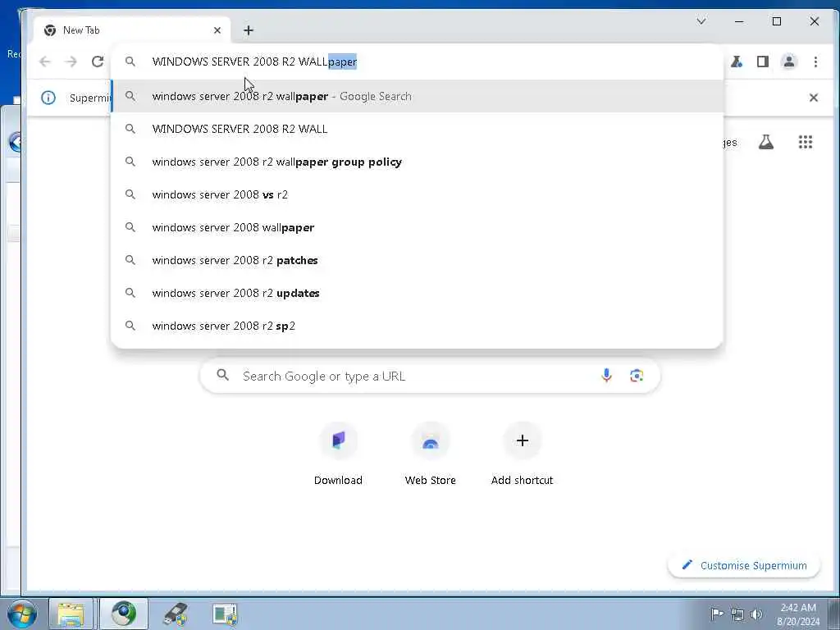840x630 pixels.
Task: Click Search Google or type a URL box
Action: point(430,376)
